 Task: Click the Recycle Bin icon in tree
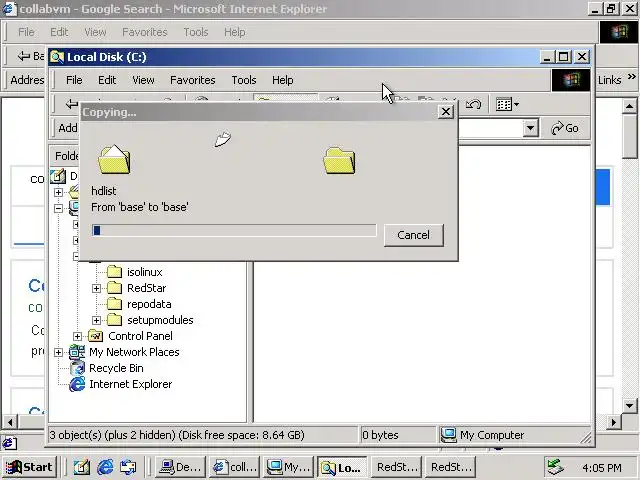pyautogui.click(x=77, y=368)
